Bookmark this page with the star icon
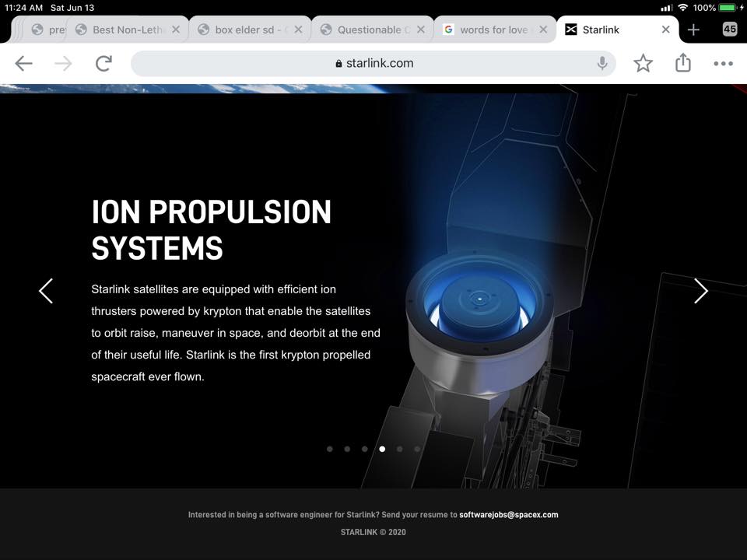Screen dimensions: 747x560 (643, 63)
